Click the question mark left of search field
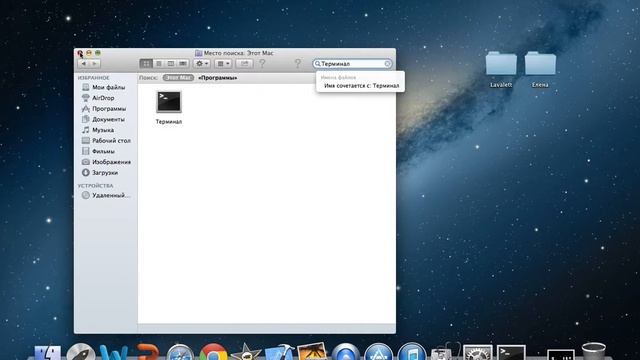This screenshot has height=360, width=640. click(x=298, y=63)
